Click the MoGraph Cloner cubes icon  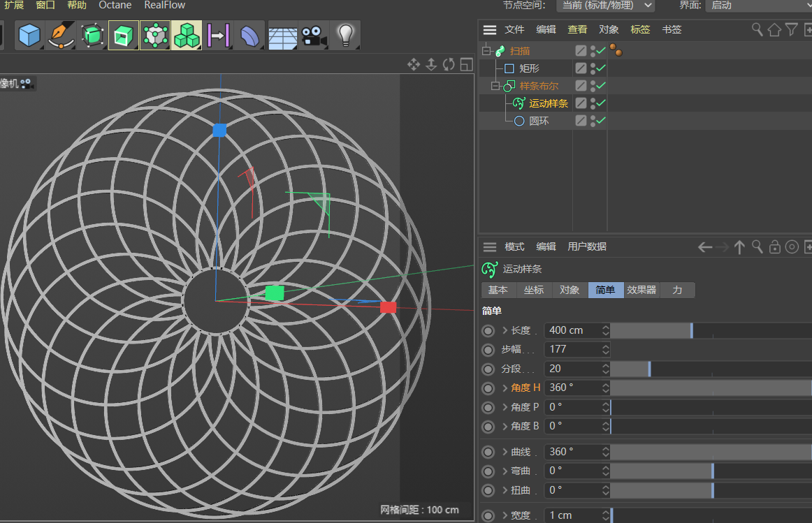point(186,35)
